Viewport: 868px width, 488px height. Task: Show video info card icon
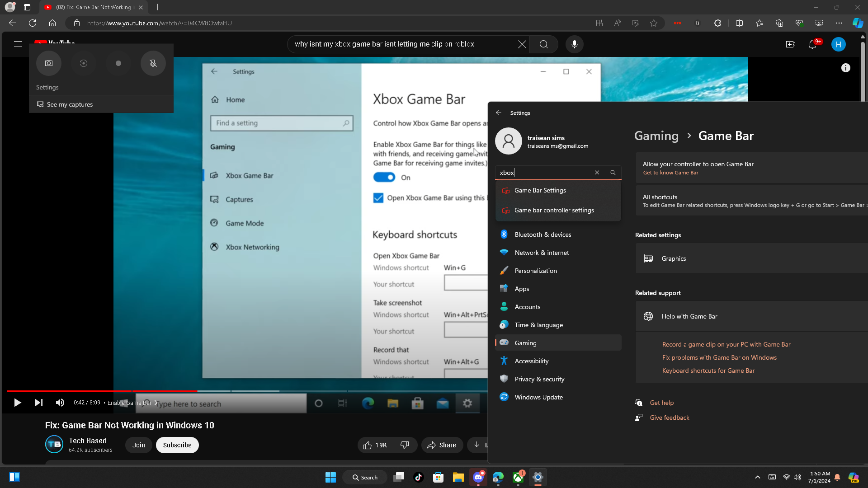846,68
